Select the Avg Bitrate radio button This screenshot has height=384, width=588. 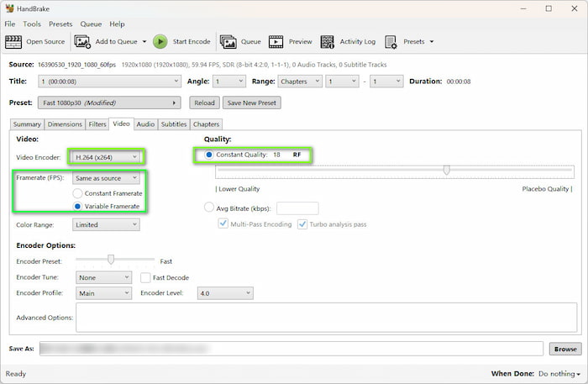coord(209,207)
